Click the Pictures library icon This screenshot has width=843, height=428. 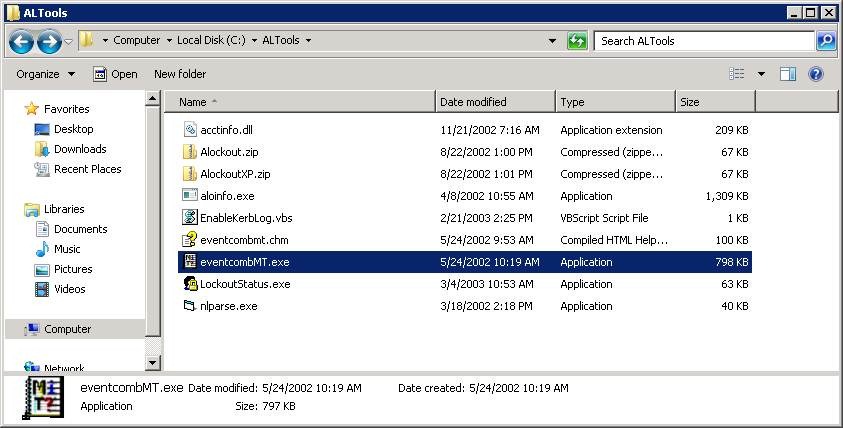(42, 269)
